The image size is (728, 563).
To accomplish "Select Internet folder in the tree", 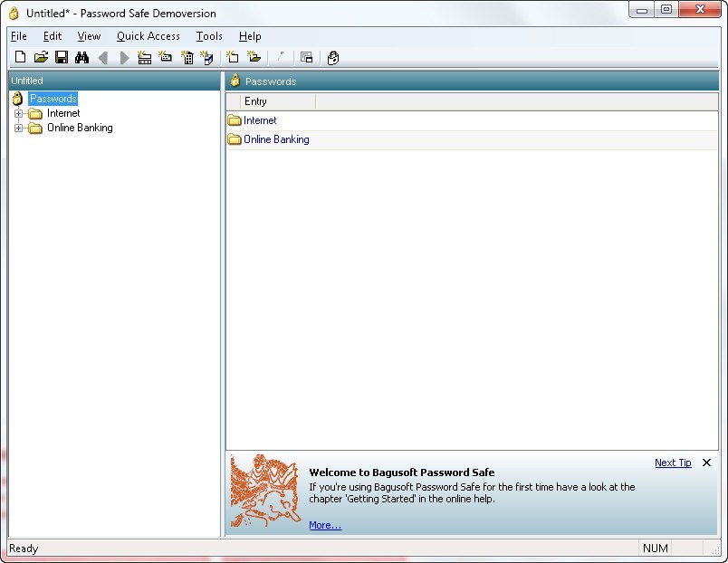I will coord(63,113).
